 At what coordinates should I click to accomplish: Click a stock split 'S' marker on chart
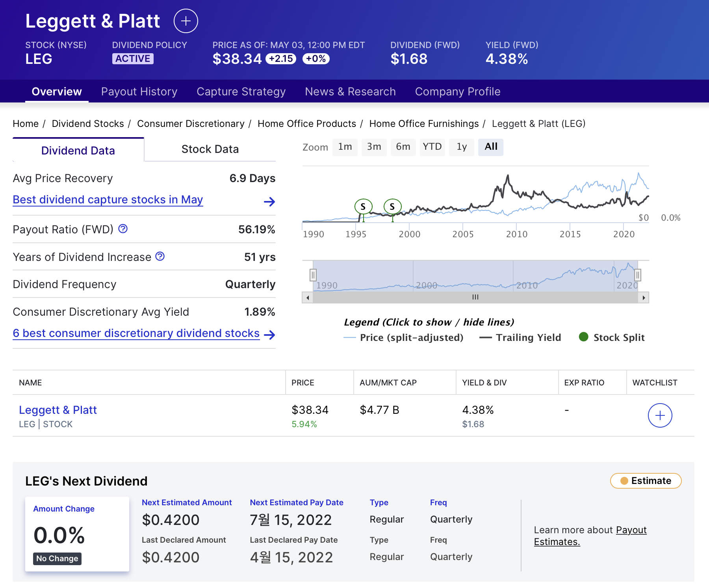tap(362, 206)
